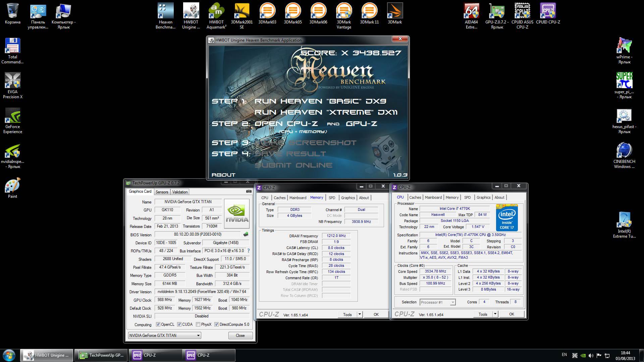644x362 pixels.
Task: Open Total Commander desktop icon
Action: [x=12, y=51]
